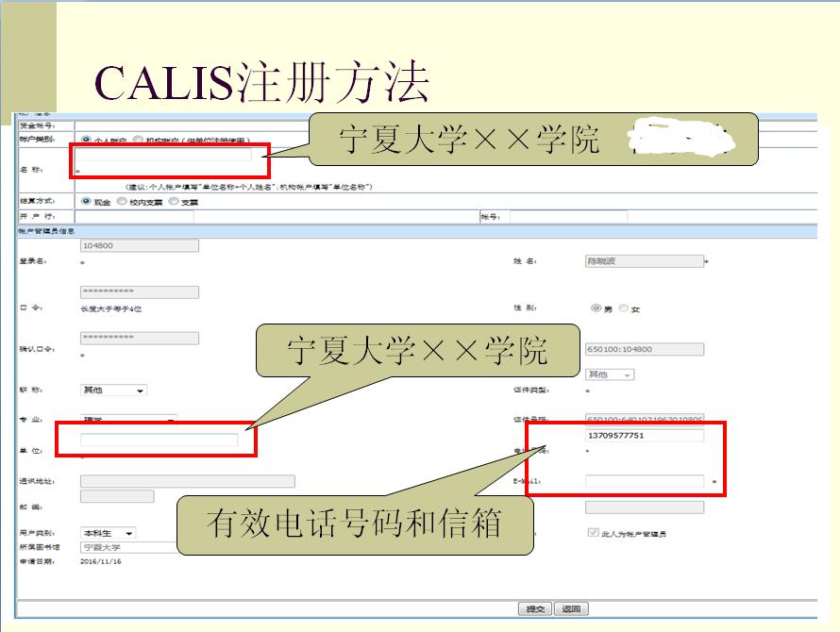Choose 现金 as settlement method
This screenshot has height=632, width=840.
[86, 201]
